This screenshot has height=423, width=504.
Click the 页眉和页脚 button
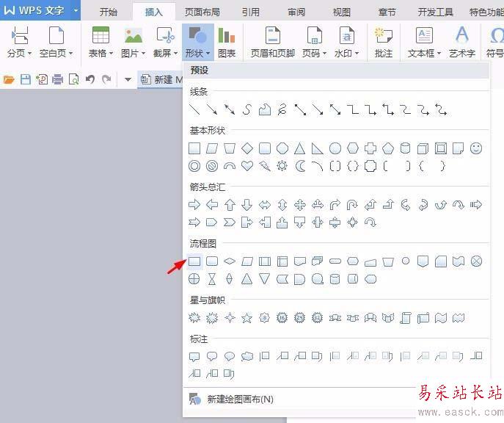[x=273, y=43]
